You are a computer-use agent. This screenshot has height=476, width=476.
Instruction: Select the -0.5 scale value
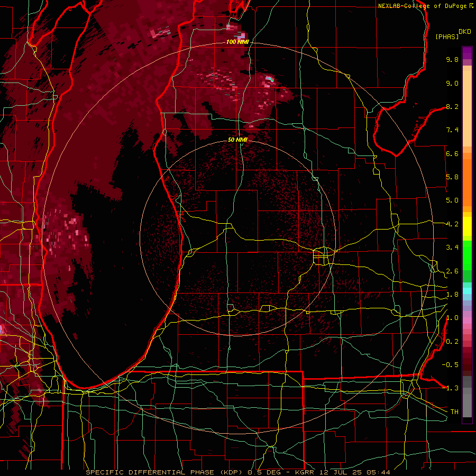[450, 365]
